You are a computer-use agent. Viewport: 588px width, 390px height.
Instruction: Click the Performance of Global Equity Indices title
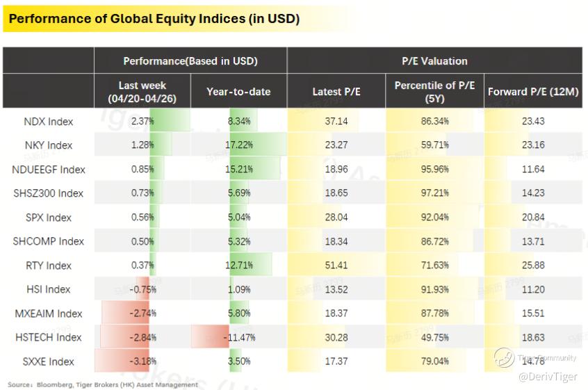[x=154, y=18]
